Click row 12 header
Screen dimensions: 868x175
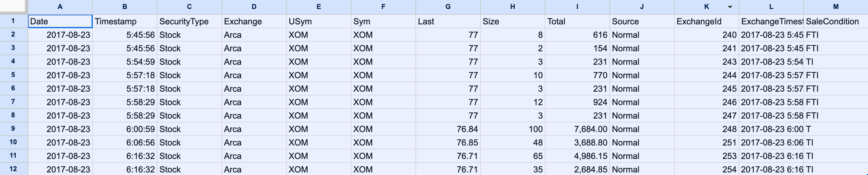(13, 169)
